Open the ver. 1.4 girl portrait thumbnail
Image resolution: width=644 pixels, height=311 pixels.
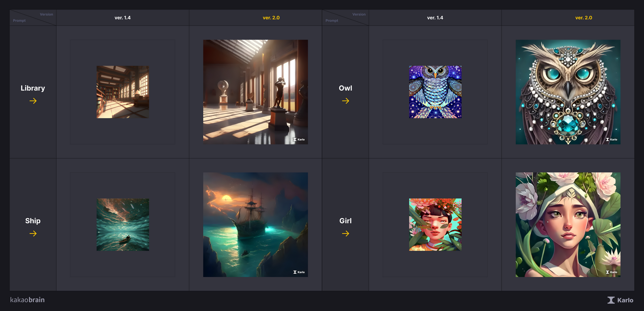click(x=435, y=224)
